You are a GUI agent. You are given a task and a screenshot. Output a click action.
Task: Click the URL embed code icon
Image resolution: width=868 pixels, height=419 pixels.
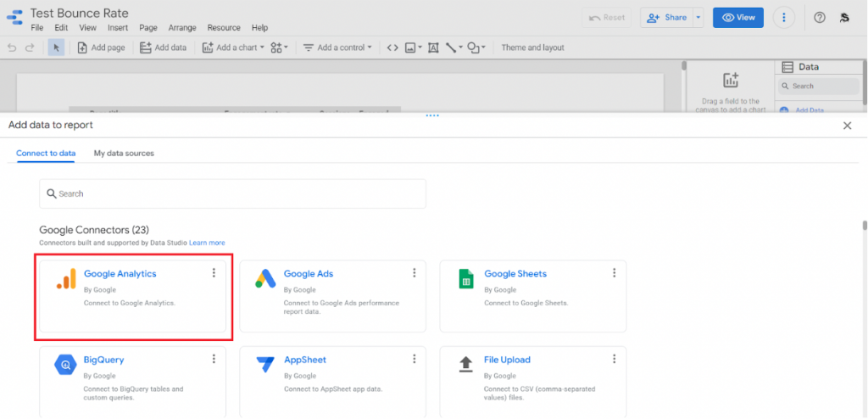[392, 47]
